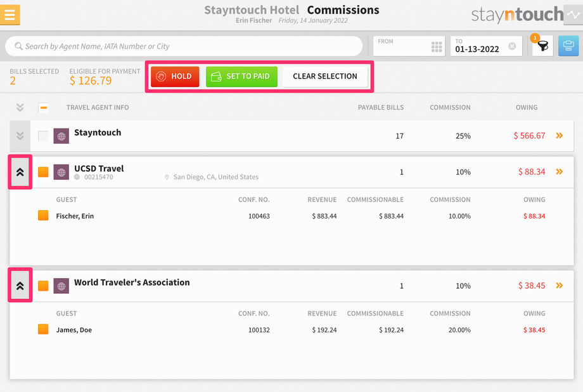
Task: Open the FROM date field
Action: [409, 46]
